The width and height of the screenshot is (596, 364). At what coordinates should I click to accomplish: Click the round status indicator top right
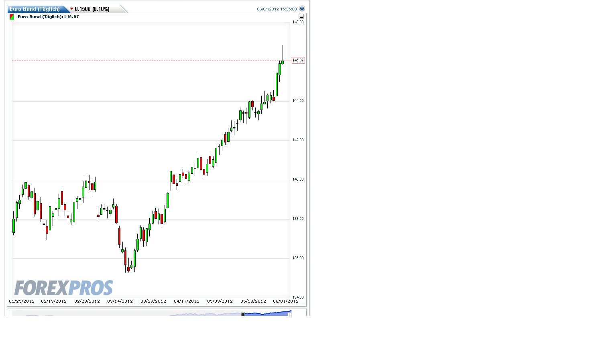(x=302, y=8)
